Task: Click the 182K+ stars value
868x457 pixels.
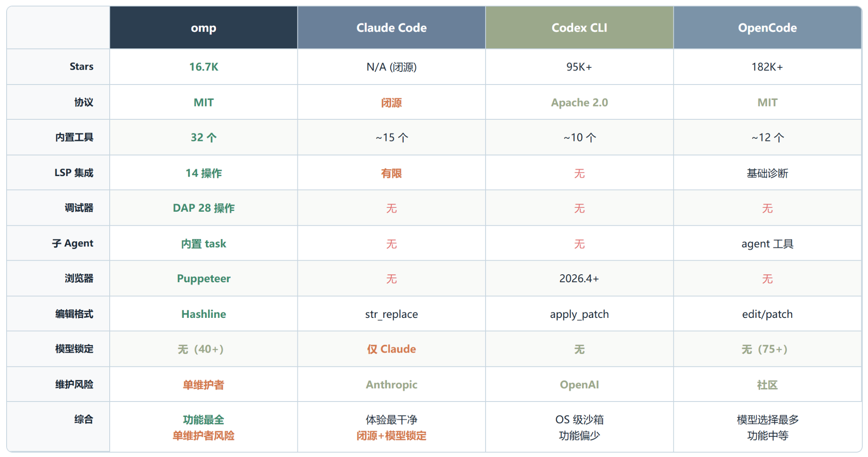Action: point(768,67)
